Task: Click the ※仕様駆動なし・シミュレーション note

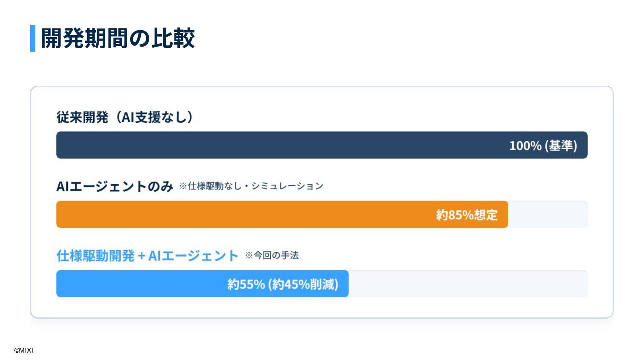Action: pos(251,186)
